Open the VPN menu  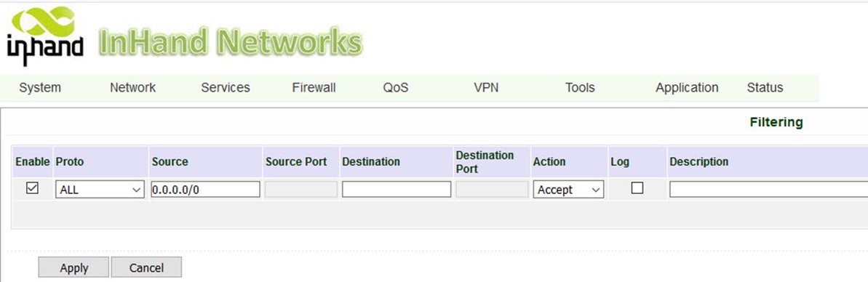pos(486,87)
